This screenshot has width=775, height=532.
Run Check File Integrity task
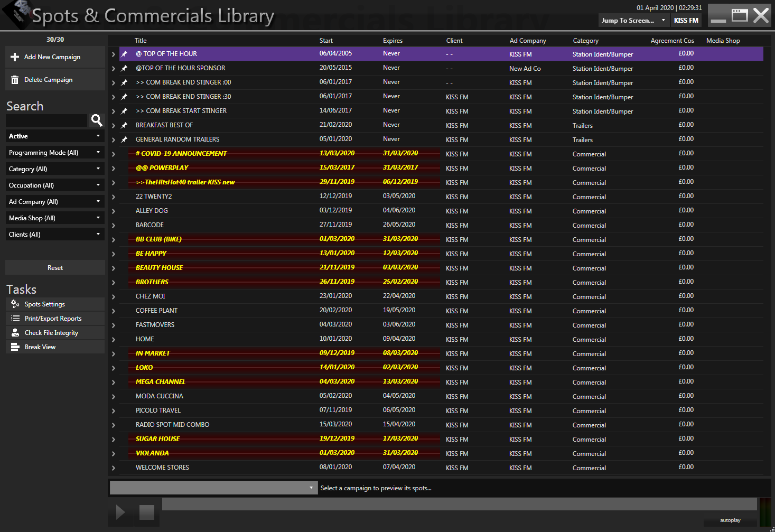[x=55, y=332]
